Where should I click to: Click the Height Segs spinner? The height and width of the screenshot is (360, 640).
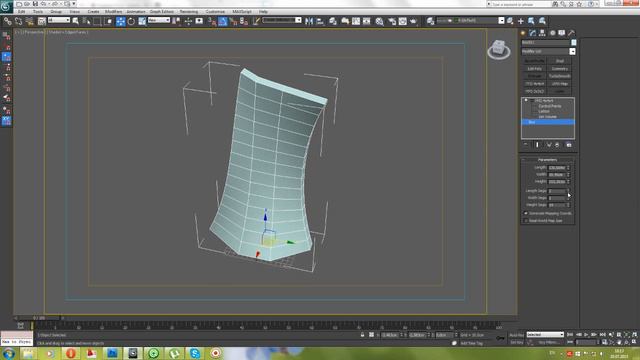[568, 205]
